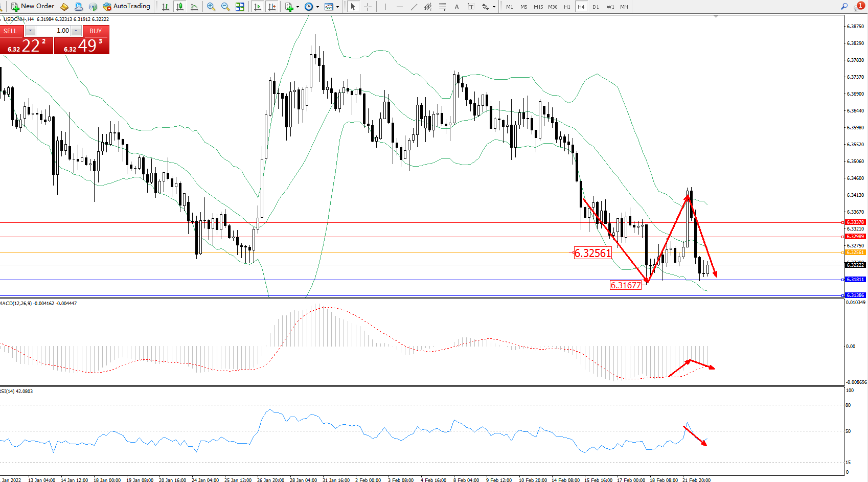Switch to the M15 timeframe
The height and width of the screenshot is (482, 868).
[538, 7]
